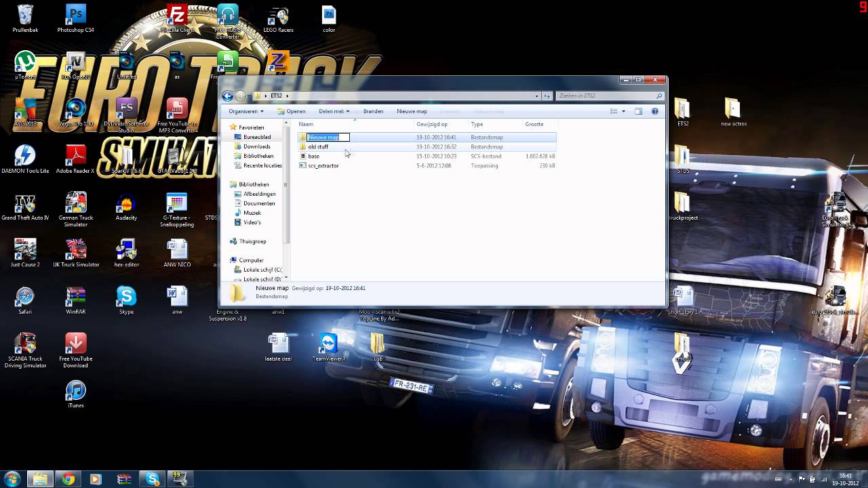
Task: Select the Grand Theft Auto IV shortcut
Action: (x=25, y=206)
